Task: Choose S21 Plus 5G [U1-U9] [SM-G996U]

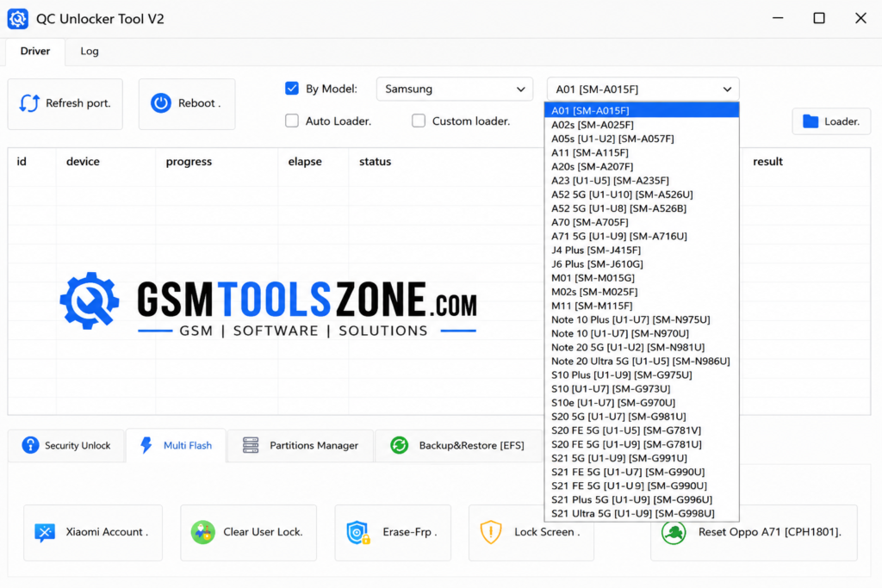Action: [642, 499]
